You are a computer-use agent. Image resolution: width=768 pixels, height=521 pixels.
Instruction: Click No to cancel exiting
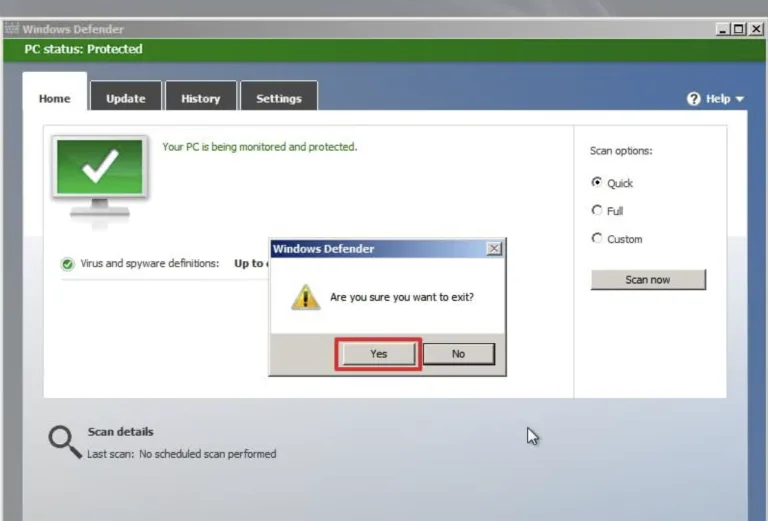pyautogui.click(x=458, y=354)
